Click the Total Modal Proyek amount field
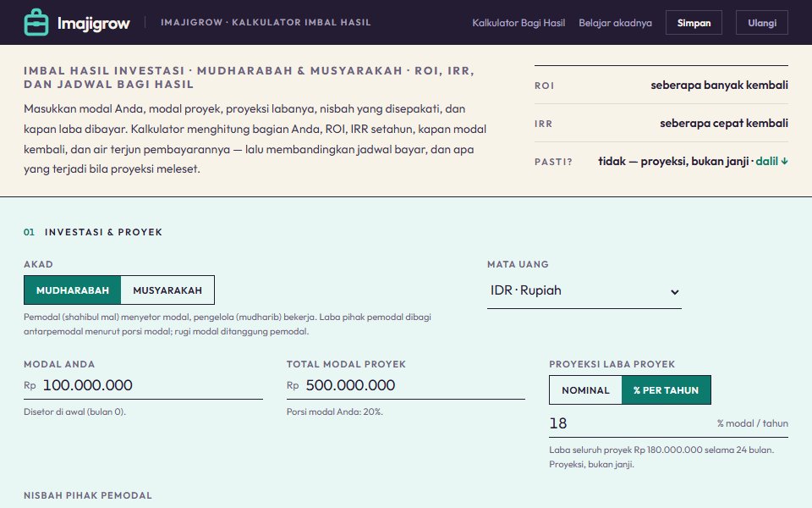This screenshot has width=812, height=508. click(x=406, y=385)
